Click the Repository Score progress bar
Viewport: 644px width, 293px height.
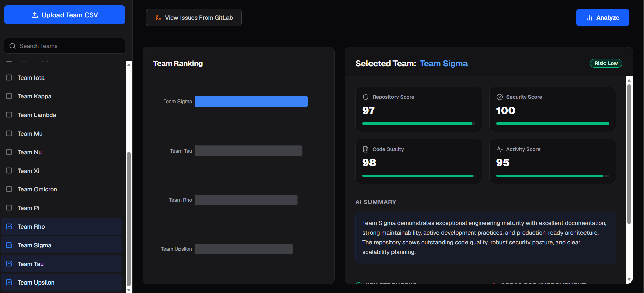click(419, 123)
